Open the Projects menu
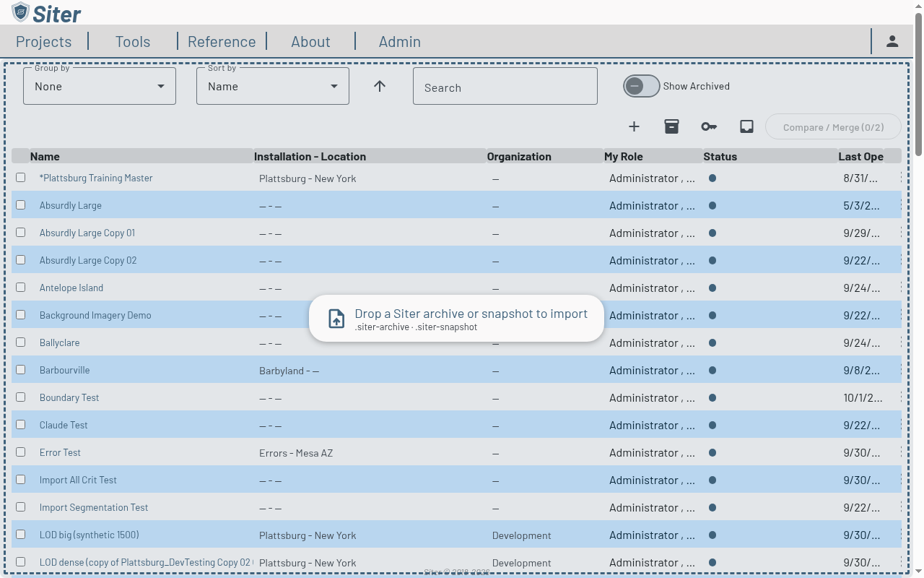Viewport: 924px width, 578px height. pos(44,41)
